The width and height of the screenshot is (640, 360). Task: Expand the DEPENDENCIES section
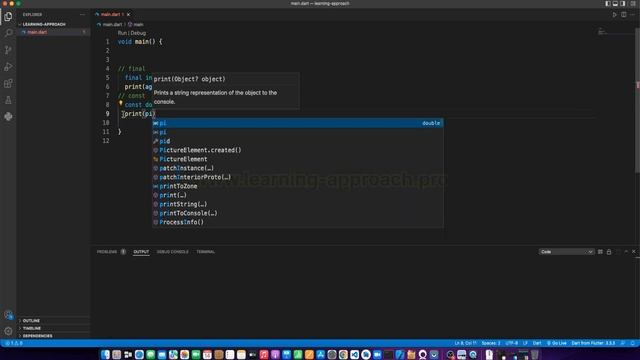37,336
